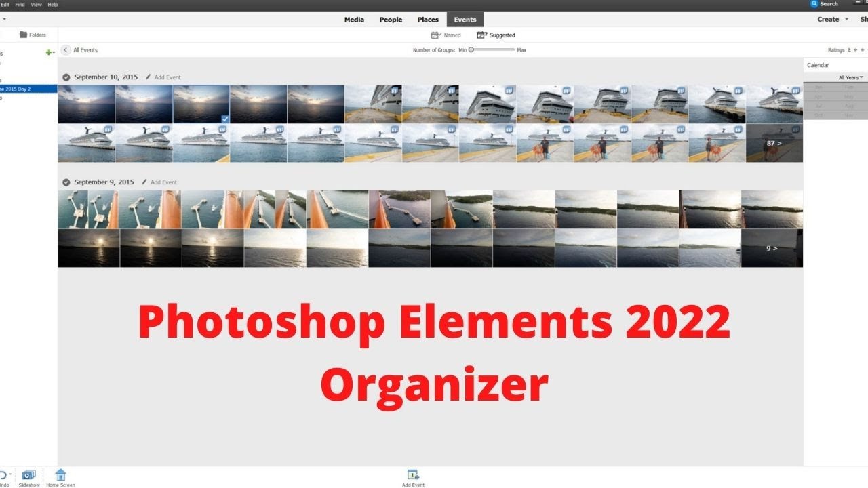868x488 pixels.
Task: Click the first sunrise sky thumbnail
Action: [x=86, y=104]
